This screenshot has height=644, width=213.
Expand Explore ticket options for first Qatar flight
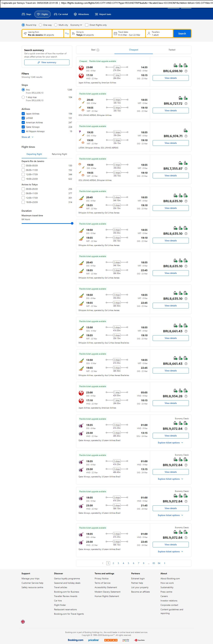point(170,442)
